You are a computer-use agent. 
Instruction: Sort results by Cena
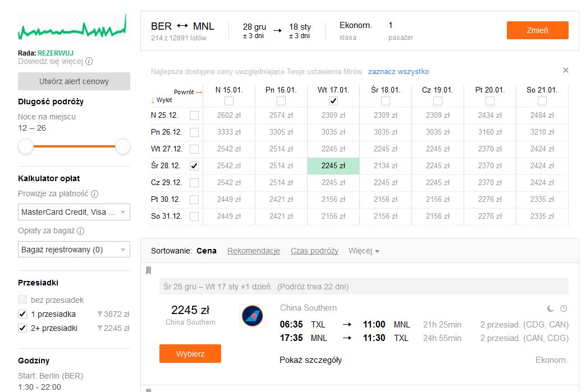click(x=207, y=251)
